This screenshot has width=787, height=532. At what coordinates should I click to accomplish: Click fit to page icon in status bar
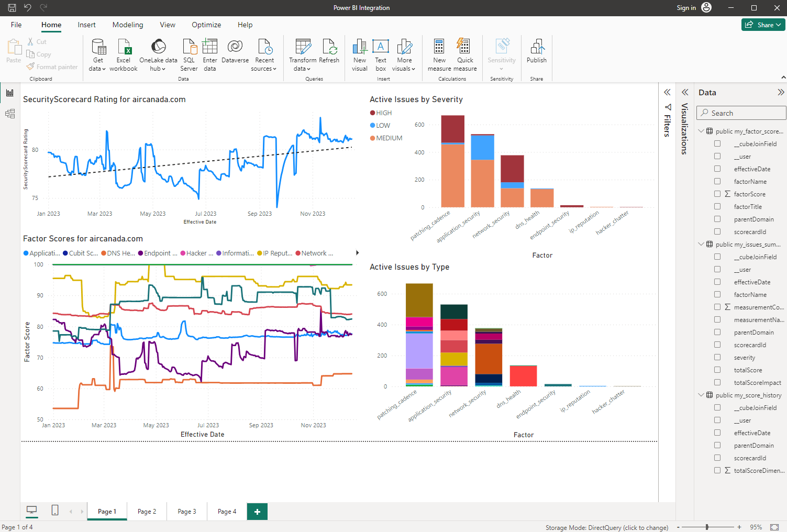point(774,527)
